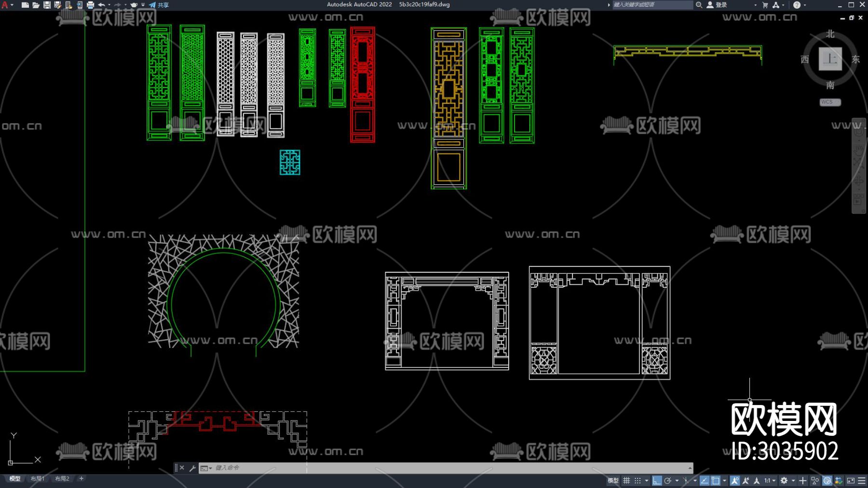Switch to the 模型 model tab
This screenshot has height=488, width=868.
15,479
